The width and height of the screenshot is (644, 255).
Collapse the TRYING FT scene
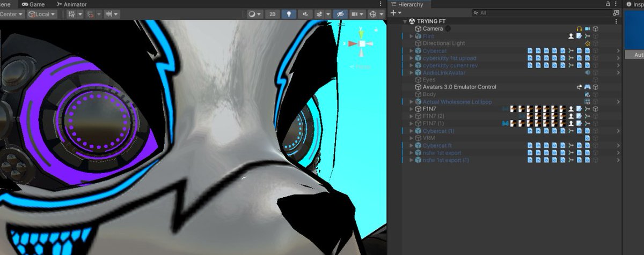click(405, 21)
